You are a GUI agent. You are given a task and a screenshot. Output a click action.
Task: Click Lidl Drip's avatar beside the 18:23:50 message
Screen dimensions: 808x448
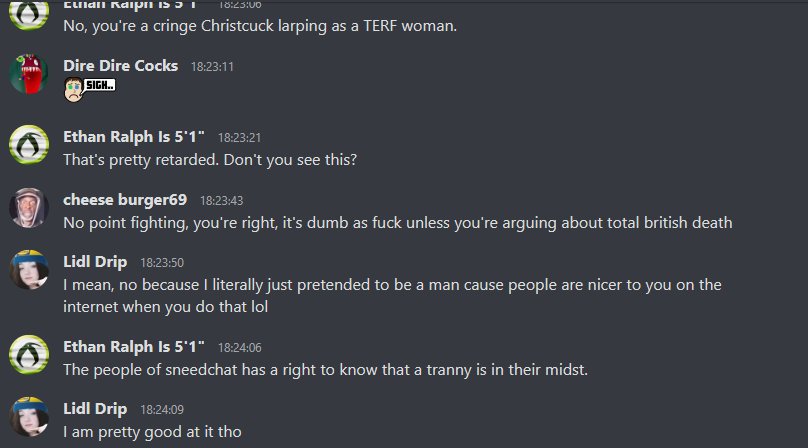pyautogui.click(x=29, y=271)
